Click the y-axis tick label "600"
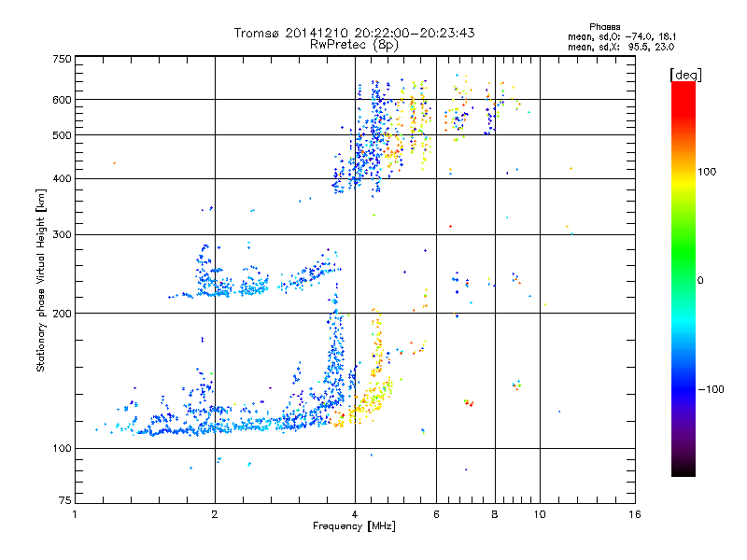 62,100
